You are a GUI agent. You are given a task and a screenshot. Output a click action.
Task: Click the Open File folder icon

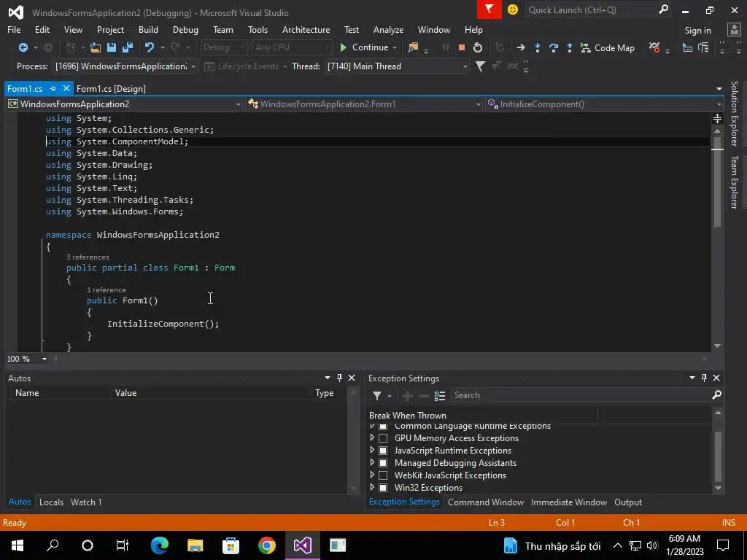pyautogui.click(x=96, y=47)
